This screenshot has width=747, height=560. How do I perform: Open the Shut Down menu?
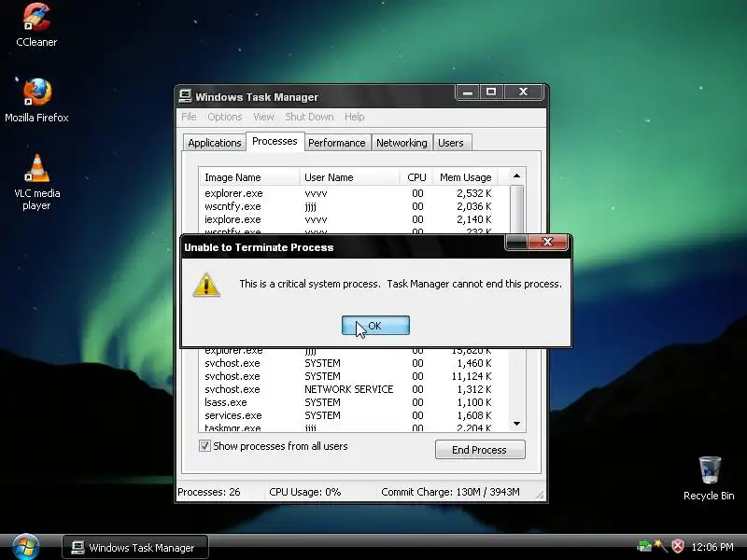pos(309,117)
